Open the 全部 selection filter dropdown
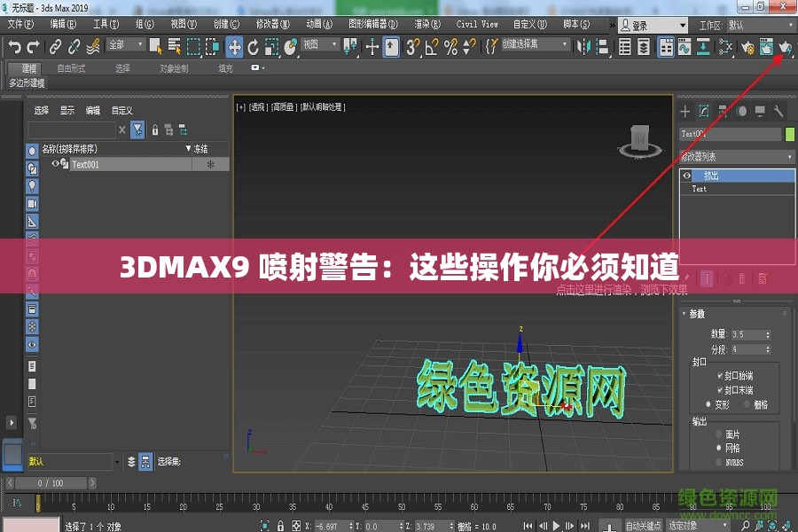 (126, 45)
